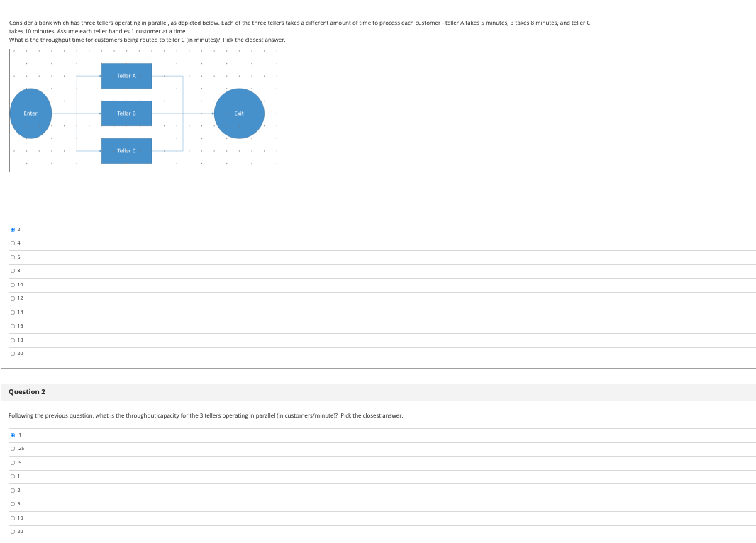Choose option 14 in first question
The width and height of the screenshot is (756, 543).
(13, 313)
